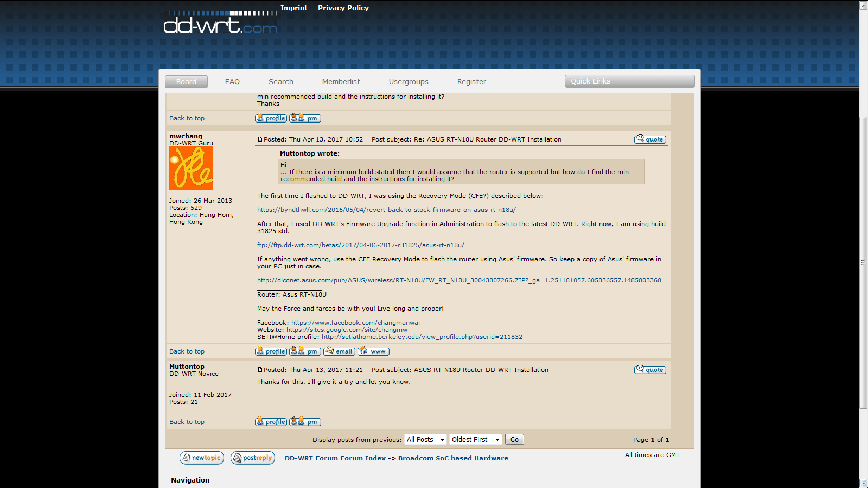Click mwchang's orange avatar image

191,168
